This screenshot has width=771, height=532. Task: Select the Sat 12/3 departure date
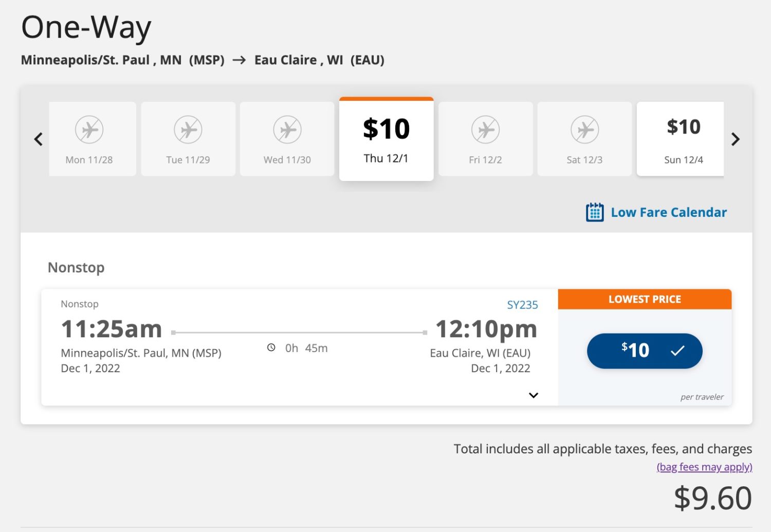coord(584,139)
